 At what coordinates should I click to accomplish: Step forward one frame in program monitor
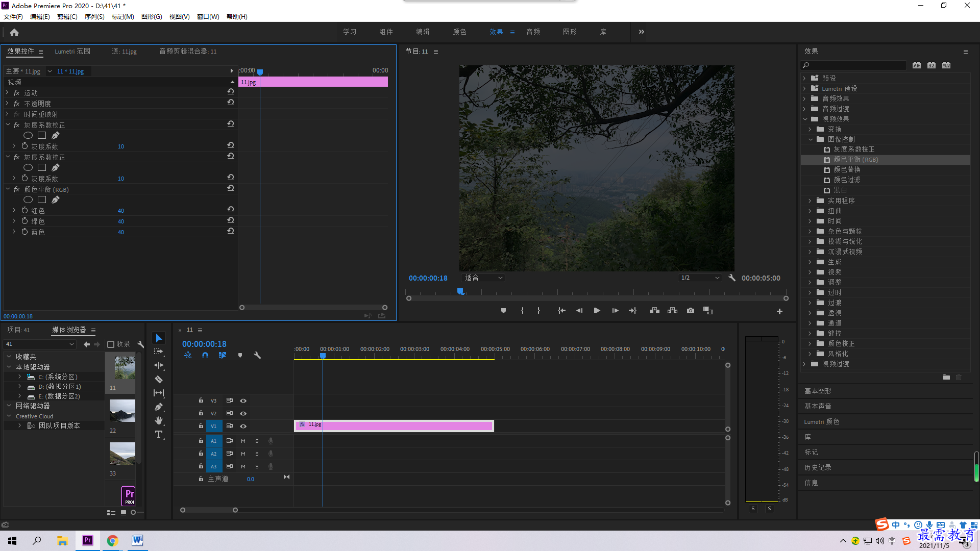click(x=615, y=311)
